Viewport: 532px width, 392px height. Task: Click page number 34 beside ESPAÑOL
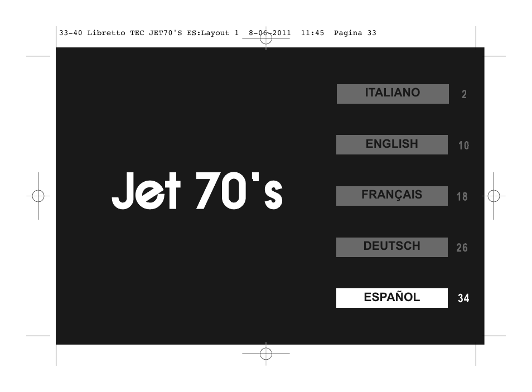[463, 298]
